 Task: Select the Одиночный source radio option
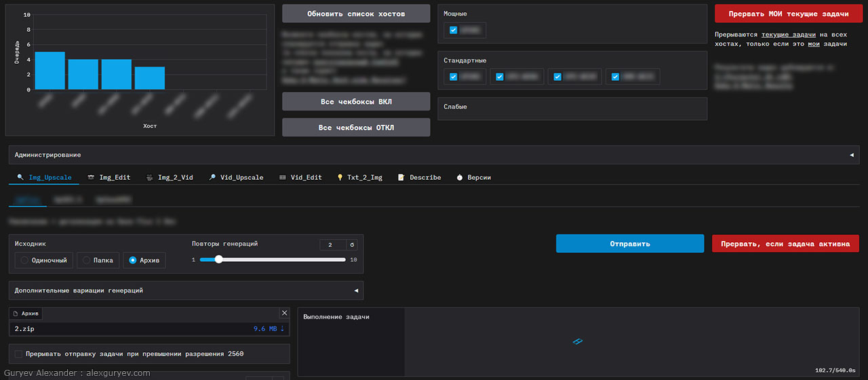coord(24,260)
